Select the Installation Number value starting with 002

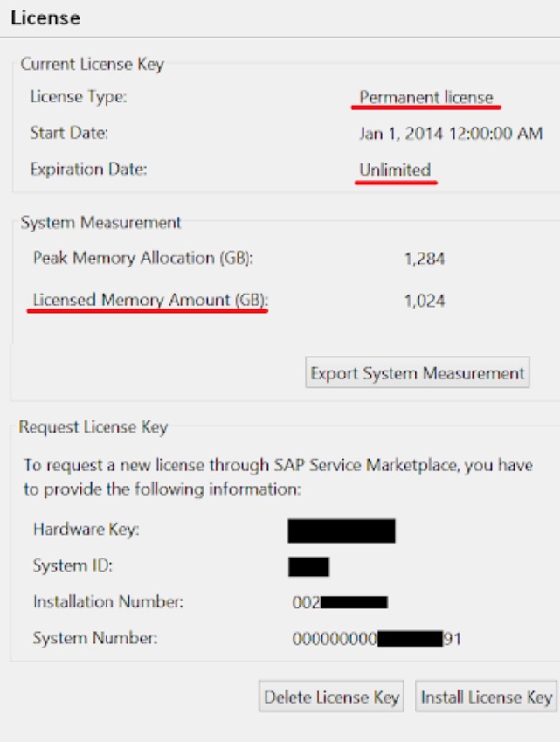pyautogui.click(x=340, y=602)
